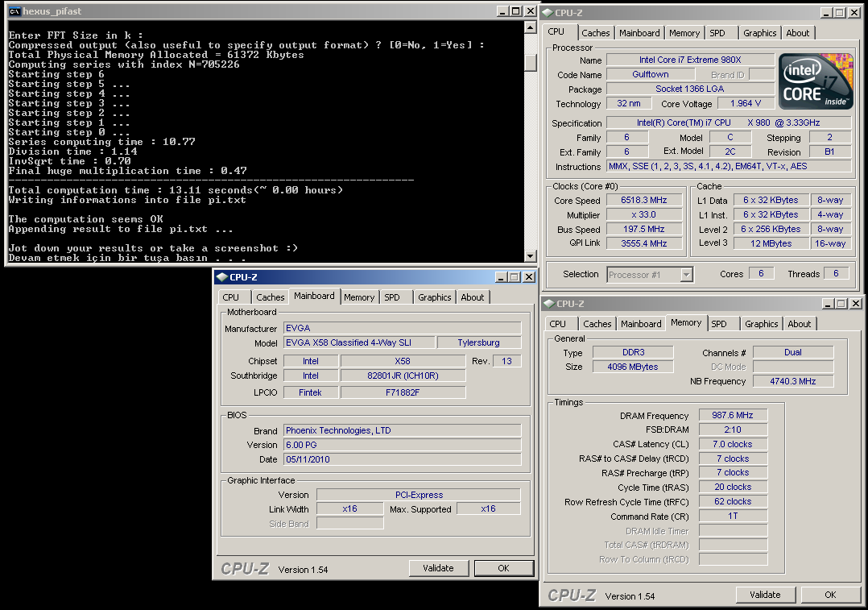Open Graphics tab in the processor CPU-Z window
The height and width of the screenshot is (610, 868).
coord(759,33)
